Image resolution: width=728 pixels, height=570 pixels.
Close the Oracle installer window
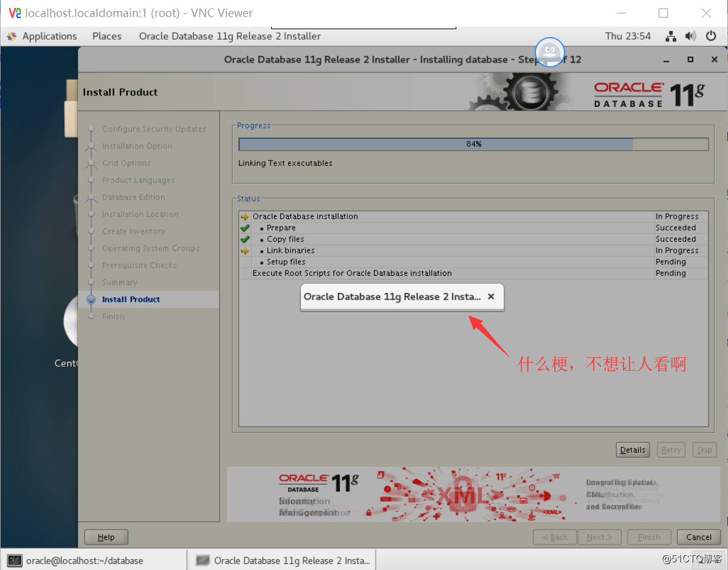715,60
